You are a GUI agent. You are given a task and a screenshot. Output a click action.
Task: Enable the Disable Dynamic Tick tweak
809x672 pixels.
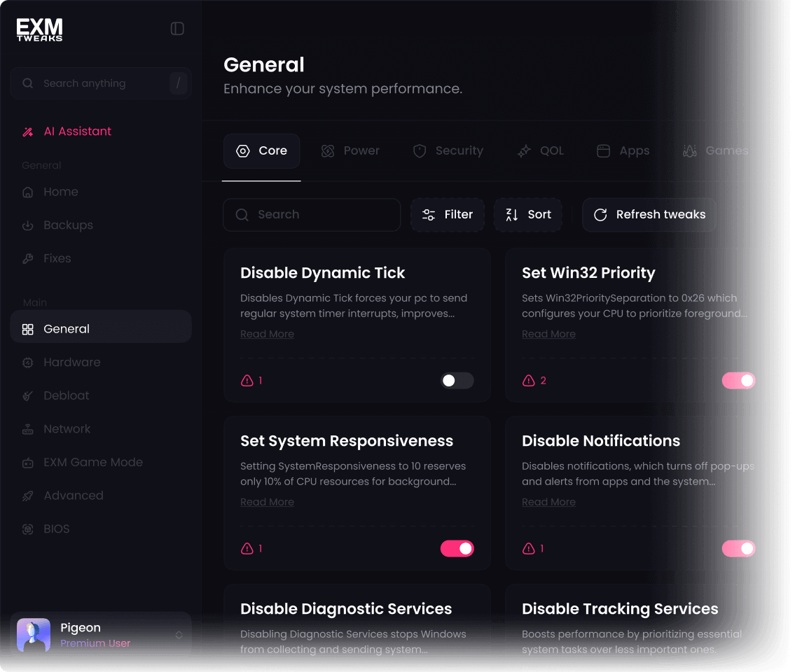click(457, 380)
